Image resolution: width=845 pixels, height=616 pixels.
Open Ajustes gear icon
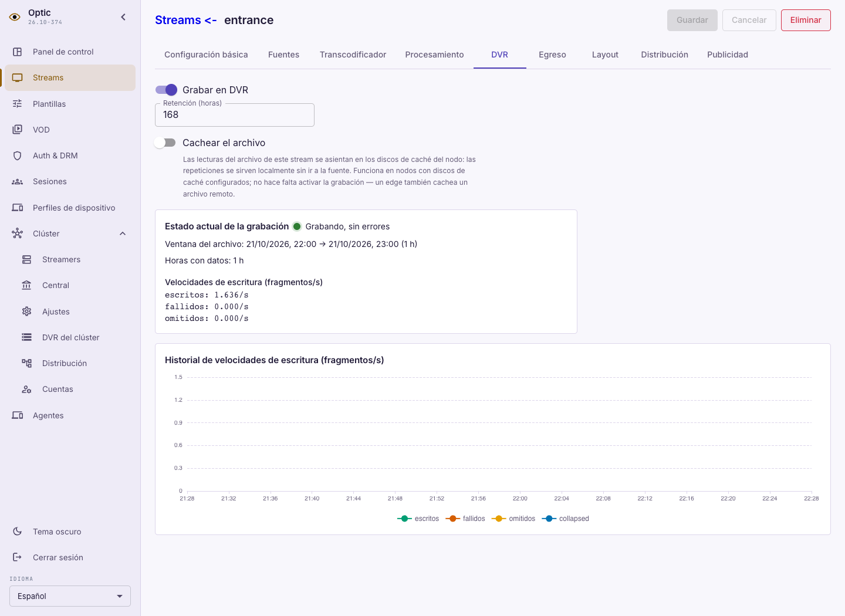[x=27, y=312]
